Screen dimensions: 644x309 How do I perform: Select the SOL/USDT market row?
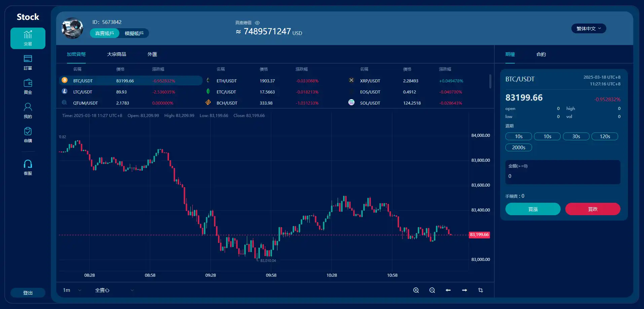tap(417, 103)
